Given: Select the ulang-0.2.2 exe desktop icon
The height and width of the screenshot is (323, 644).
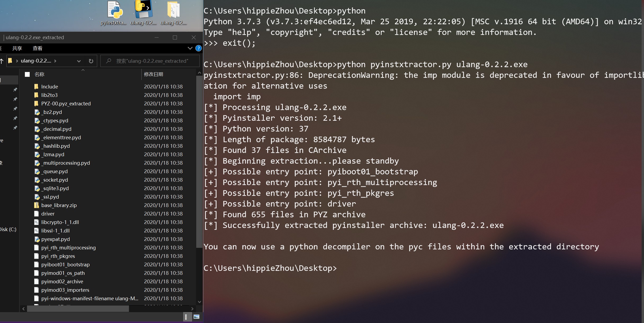Looking at the screenshot, I should (x=144, y=13).
